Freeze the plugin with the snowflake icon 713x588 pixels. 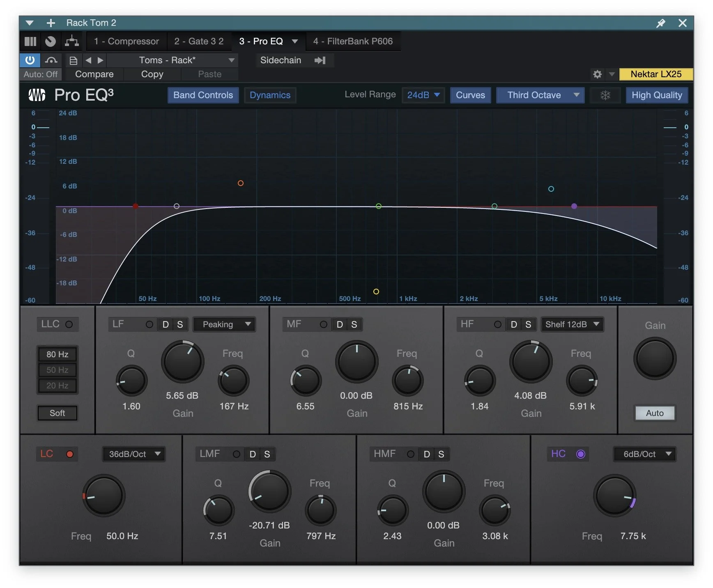point(605,95)
